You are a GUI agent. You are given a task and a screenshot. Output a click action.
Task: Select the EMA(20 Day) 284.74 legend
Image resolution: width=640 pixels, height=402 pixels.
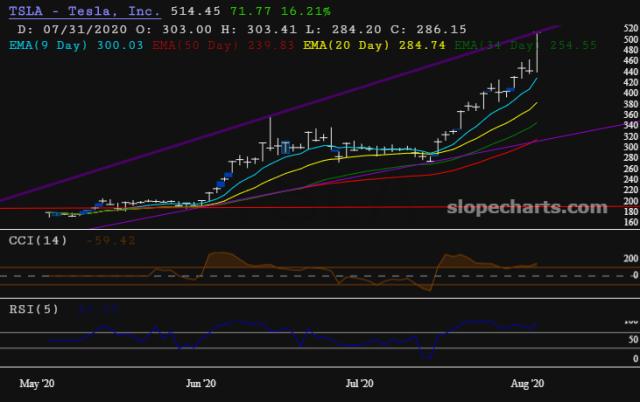click(374, 45)
